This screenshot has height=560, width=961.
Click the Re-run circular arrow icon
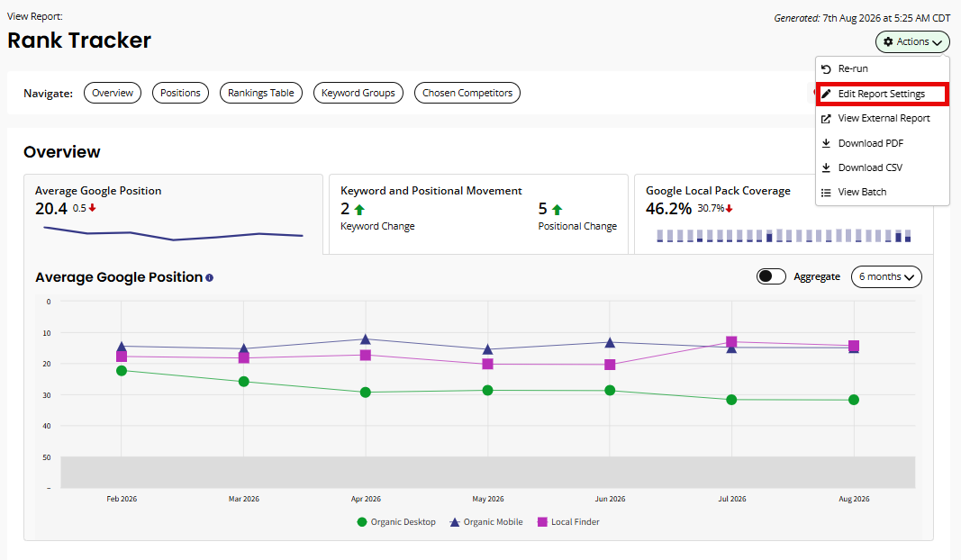click(x=826, y=69)
